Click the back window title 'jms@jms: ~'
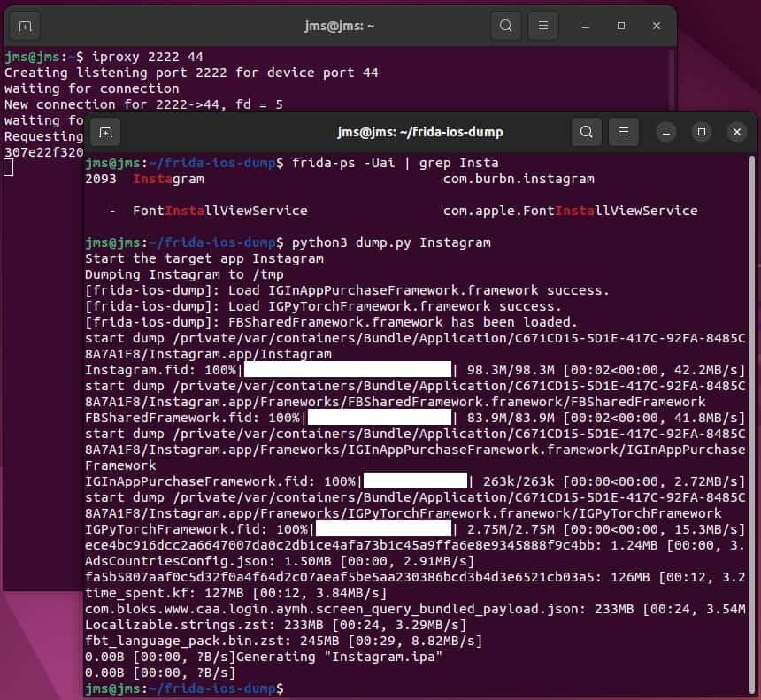Screen dimensions: 761x700 coord(339,26)
